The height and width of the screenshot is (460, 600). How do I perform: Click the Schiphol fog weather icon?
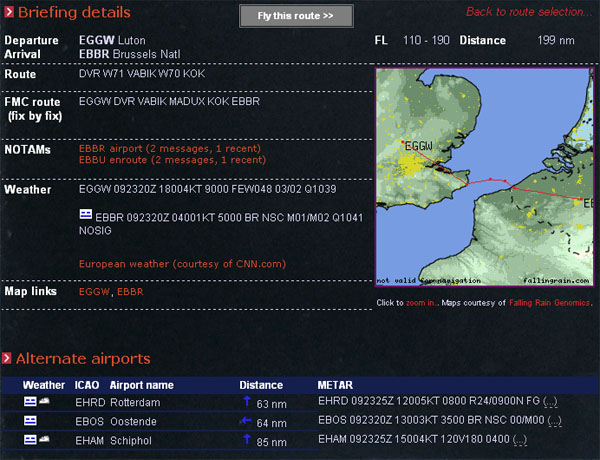30,440
